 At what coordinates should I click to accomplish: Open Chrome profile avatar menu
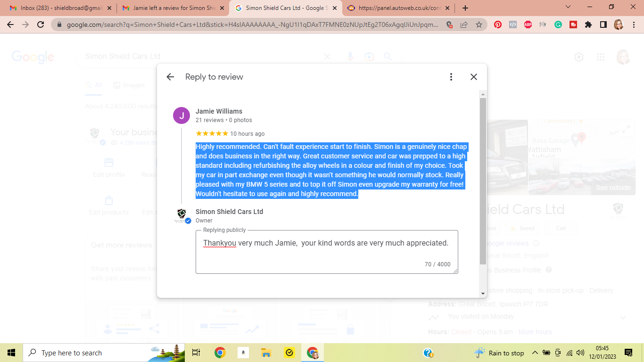pos(619,25)
